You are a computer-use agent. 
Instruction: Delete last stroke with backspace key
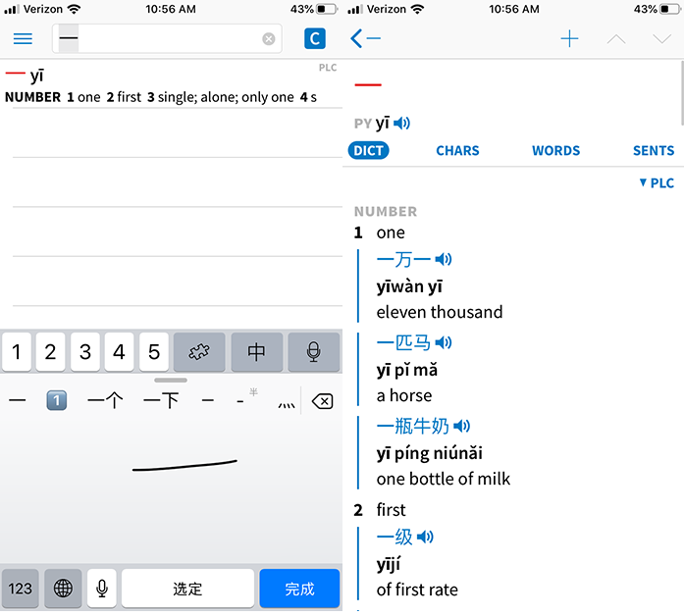coord(321,401)
